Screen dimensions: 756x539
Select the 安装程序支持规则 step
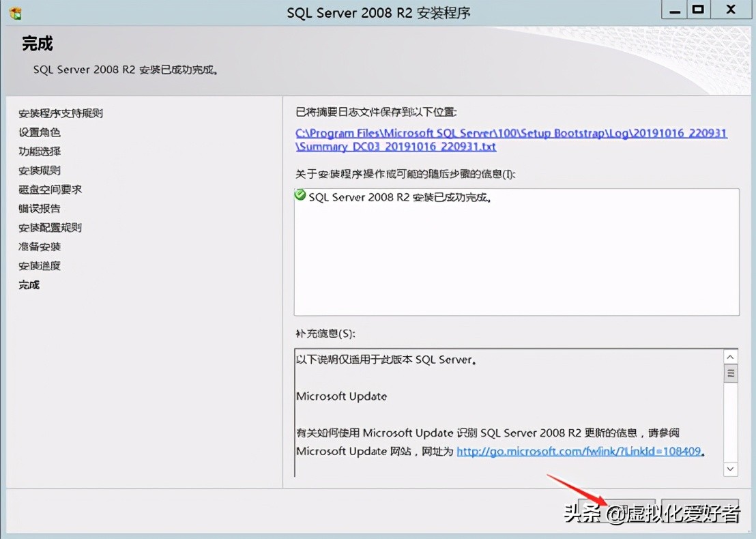(x=61, y=113)
